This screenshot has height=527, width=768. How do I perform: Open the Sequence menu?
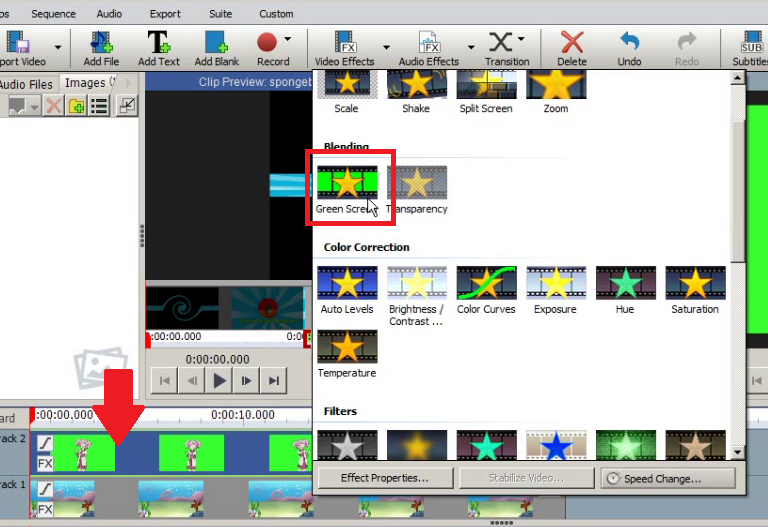(53, 14)
